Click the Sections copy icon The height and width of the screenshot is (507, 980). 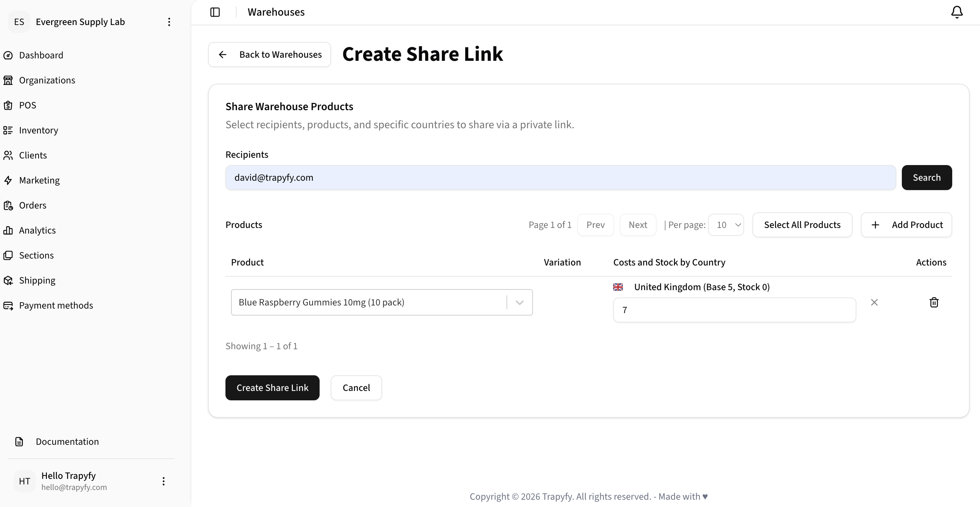8,255
